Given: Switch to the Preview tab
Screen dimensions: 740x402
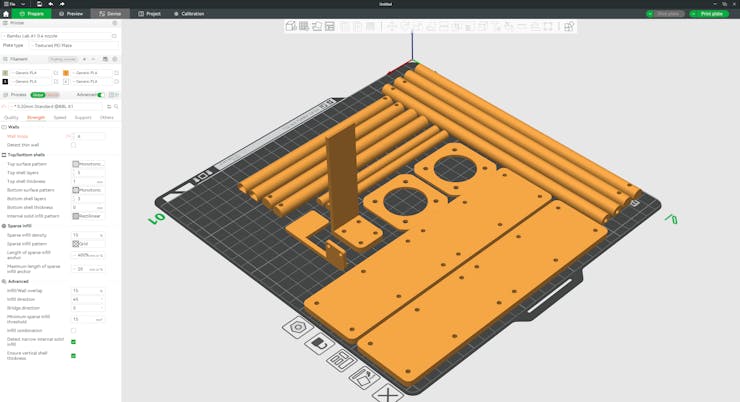Looking at the screenshot, I should [x=71, y=14].
